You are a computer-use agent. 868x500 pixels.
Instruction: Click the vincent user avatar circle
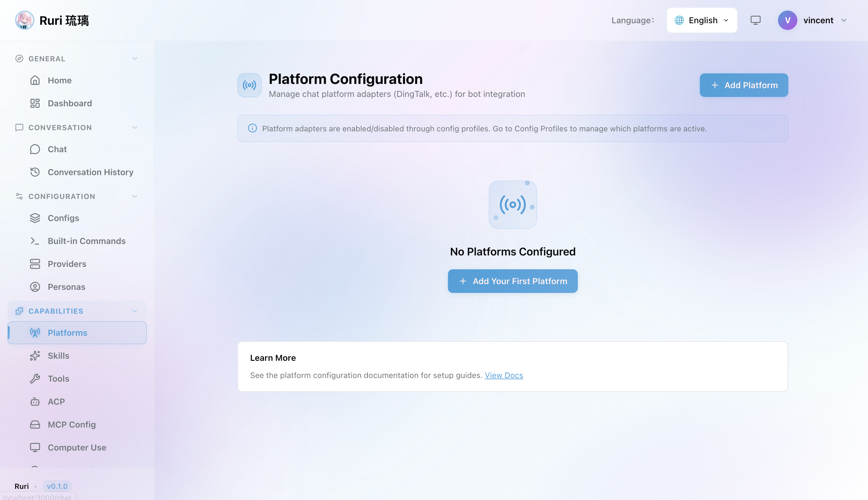click(787, 20)
